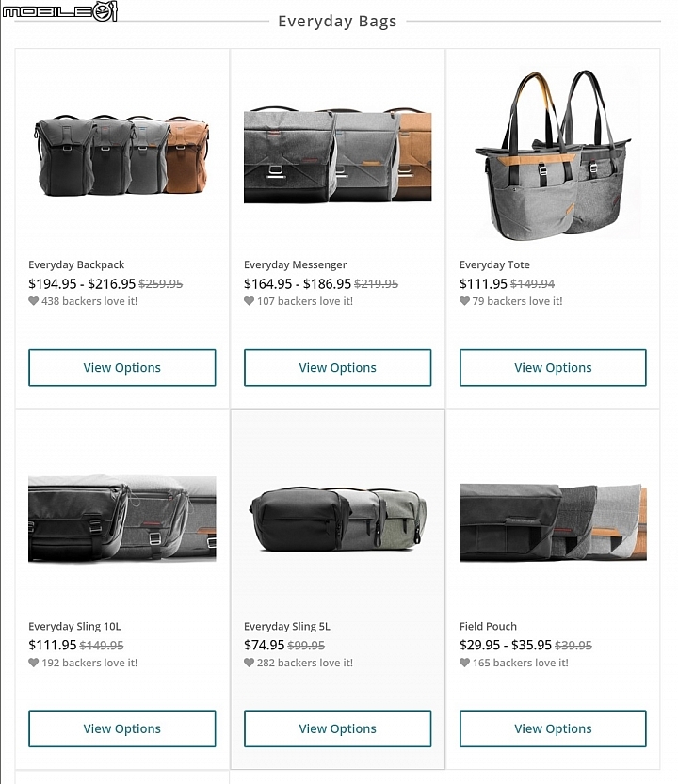Open the Everyday Messenger product image
This screenshot has width=678, height=784.
click(338, 154)
